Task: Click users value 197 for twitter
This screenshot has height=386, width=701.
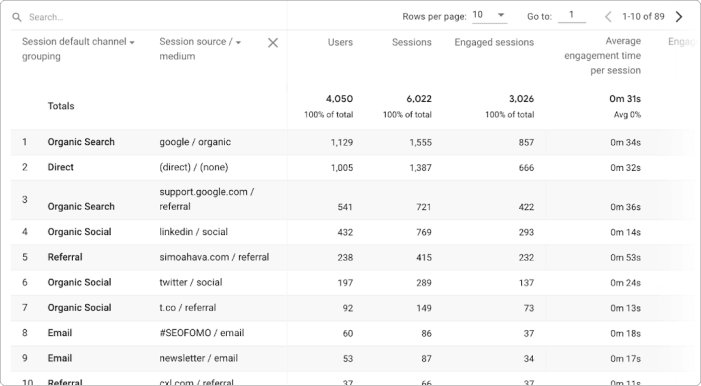Action: click(x=345, y=283)
